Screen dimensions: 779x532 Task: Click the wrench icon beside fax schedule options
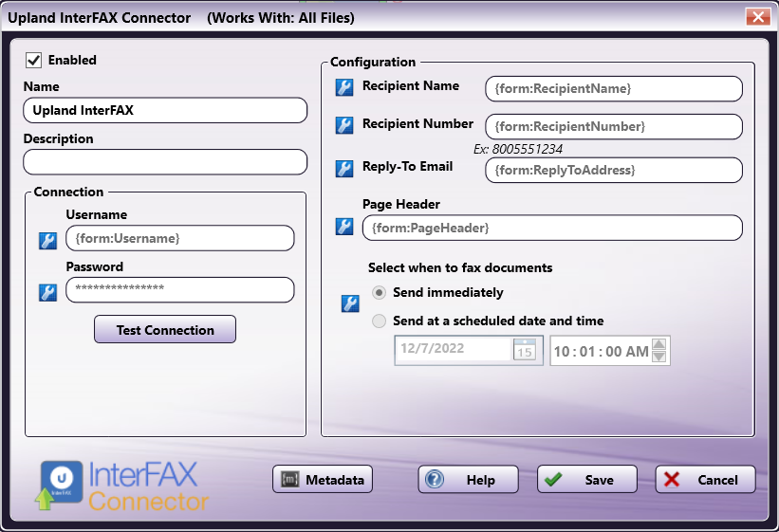[350, 303]
